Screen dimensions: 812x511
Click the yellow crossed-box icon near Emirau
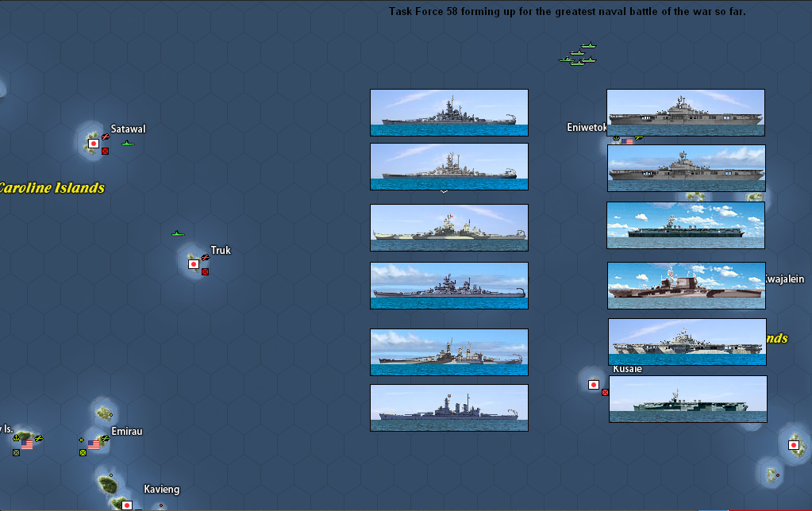tap(83, 452)
